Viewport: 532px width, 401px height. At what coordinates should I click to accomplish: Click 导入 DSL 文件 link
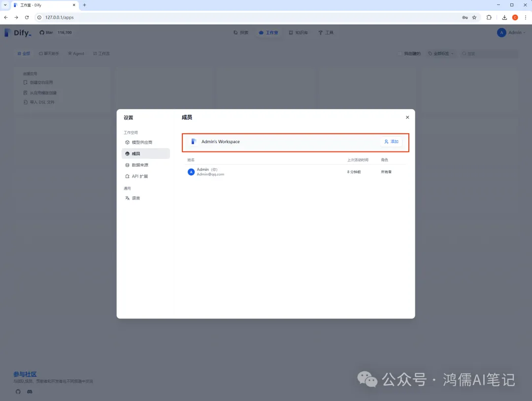[x=39, y=102]
